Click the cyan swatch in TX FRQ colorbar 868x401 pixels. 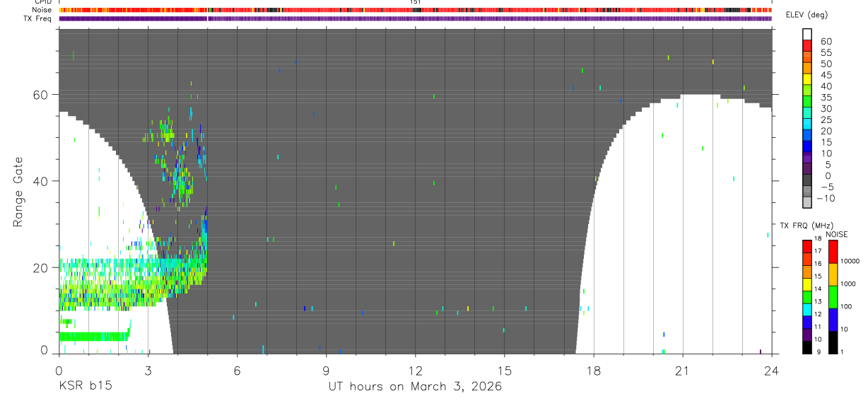[807, 308]
